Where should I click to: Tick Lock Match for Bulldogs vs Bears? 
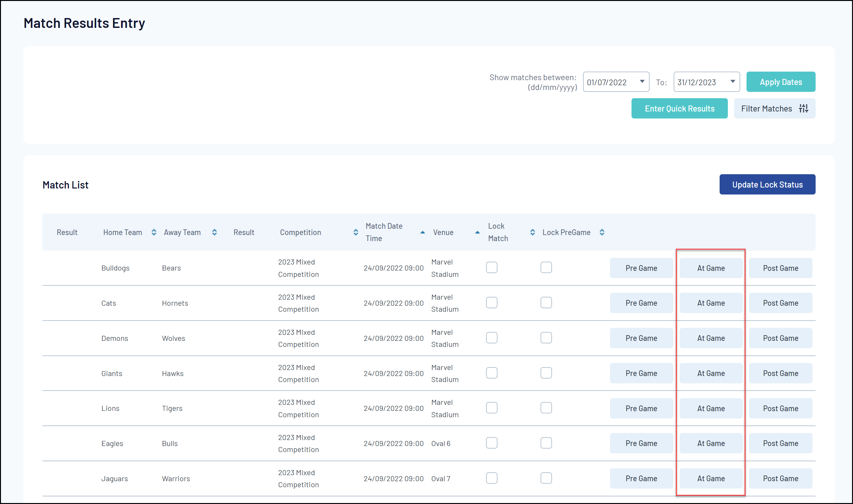tap(491, 268)
